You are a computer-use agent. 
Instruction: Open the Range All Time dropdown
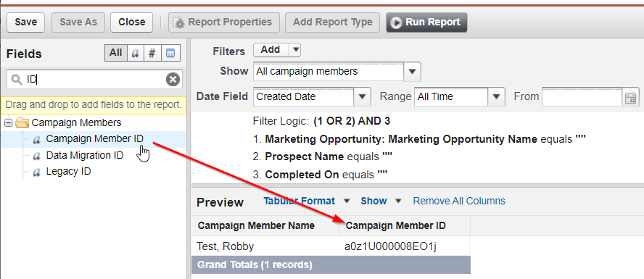(x=496, y=97)
